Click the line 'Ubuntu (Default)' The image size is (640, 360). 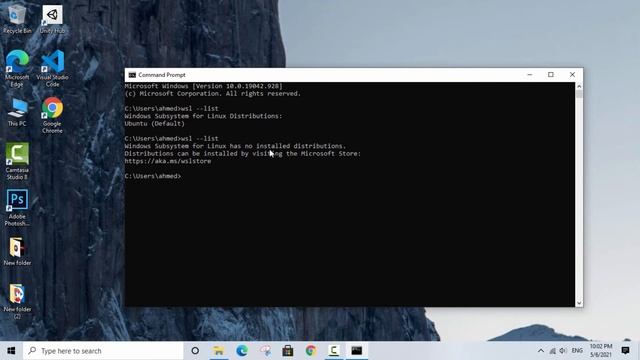point(155,124)
